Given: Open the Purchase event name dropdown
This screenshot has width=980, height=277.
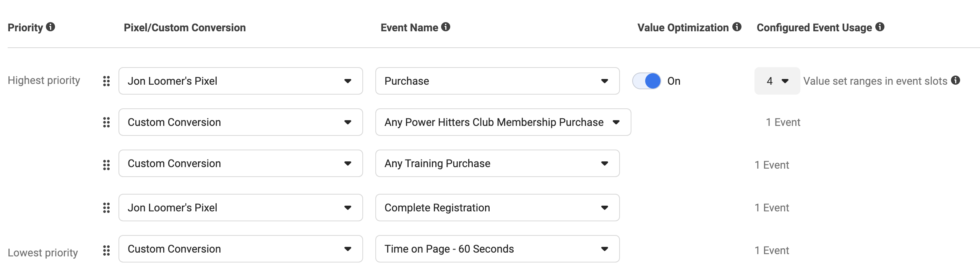Looking at the screenshot, I should click(497, 81).
